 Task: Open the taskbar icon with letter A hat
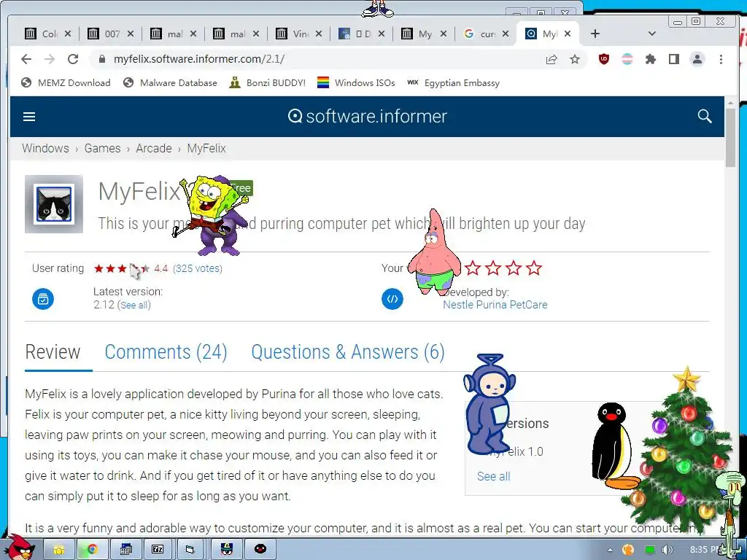pos(228,549)
